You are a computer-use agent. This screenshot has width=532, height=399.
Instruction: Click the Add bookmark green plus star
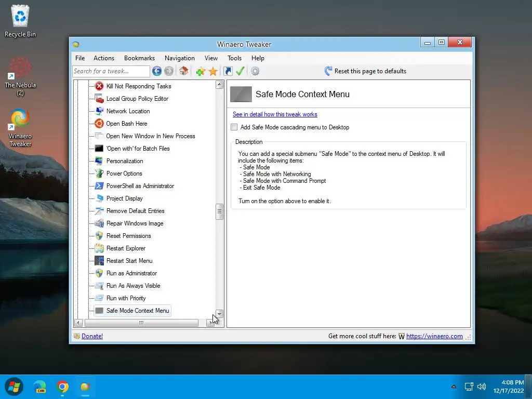tap(201, 71)
